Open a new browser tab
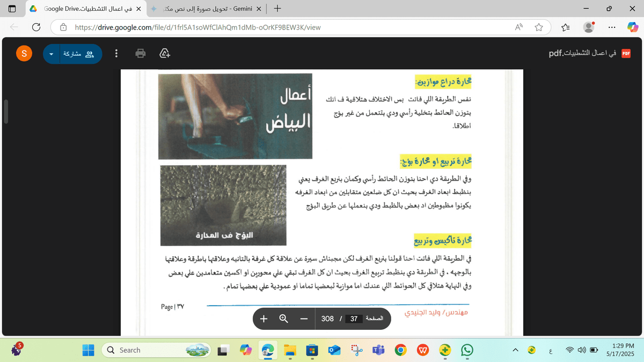 point(277,9)
